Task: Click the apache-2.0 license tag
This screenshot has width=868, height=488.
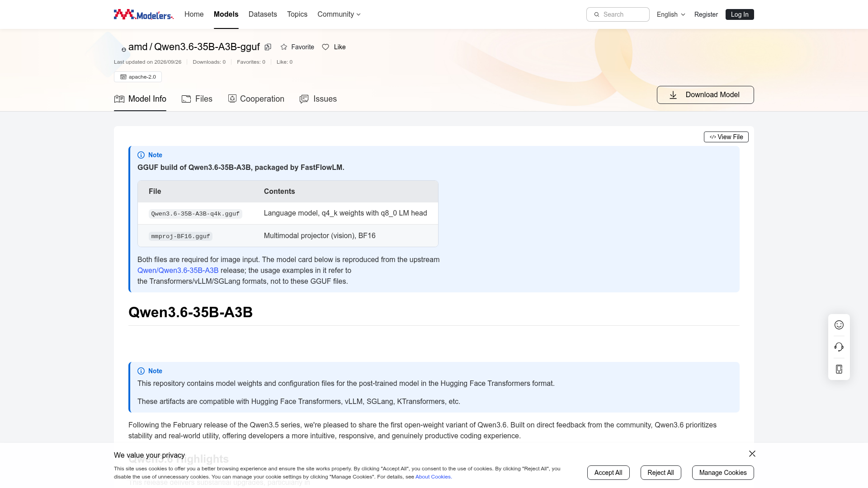Action: 138,77
